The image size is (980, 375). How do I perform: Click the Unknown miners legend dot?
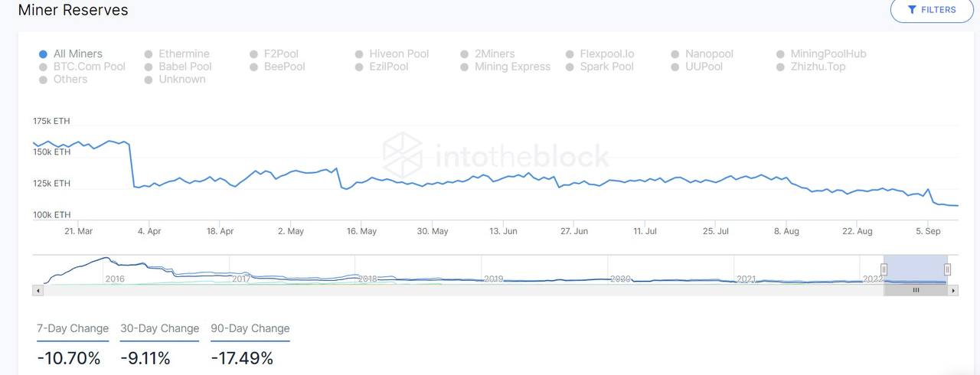[149, 80]
